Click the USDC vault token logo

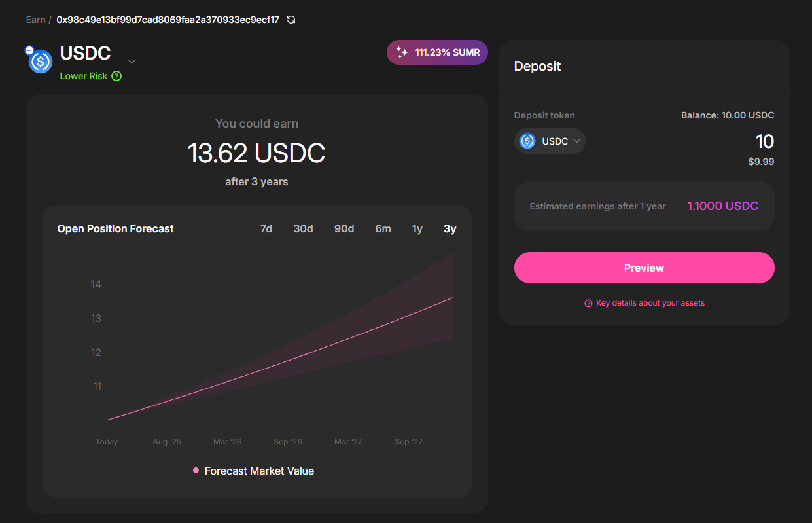click(41, 62)
